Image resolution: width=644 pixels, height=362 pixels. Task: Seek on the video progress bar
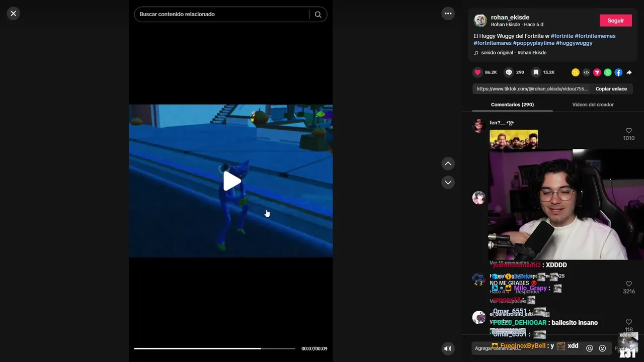coord(215,348)
